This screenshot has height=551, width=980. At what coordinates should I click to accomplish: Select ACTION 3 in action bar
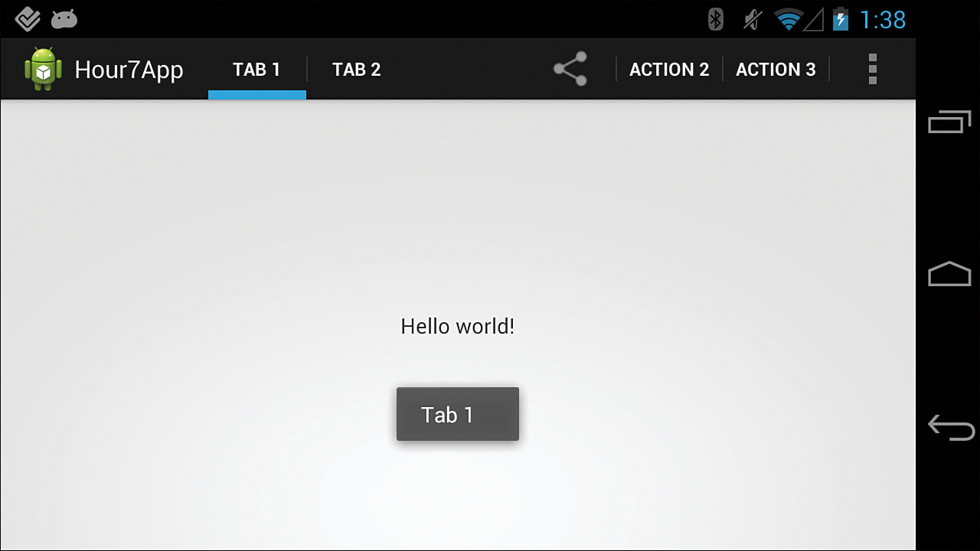(776, 70)
